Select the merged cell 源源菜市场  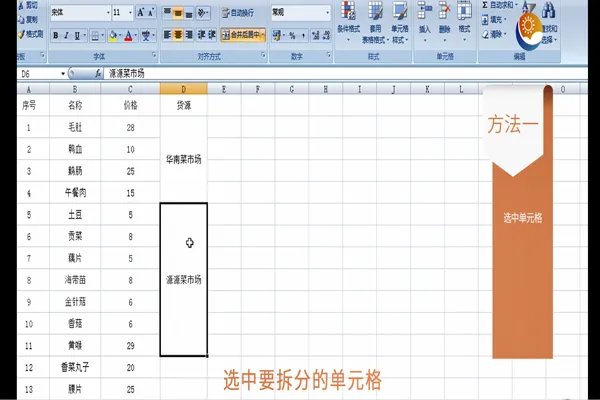coord(184,279)
